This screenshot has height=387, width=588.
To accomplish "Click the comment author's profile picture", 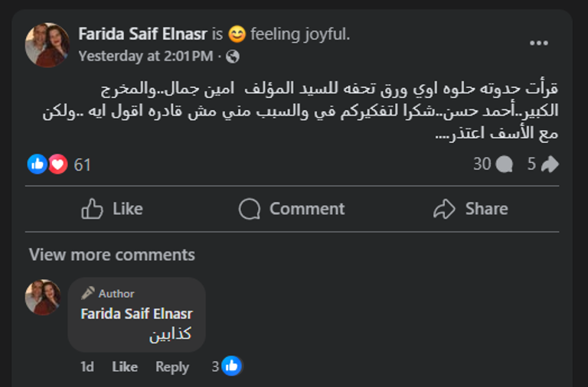I will click(43, 298).
